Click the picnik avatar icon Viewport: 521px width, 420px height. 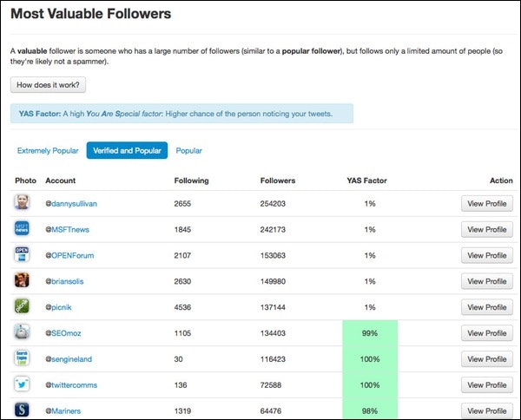(23, 306)
